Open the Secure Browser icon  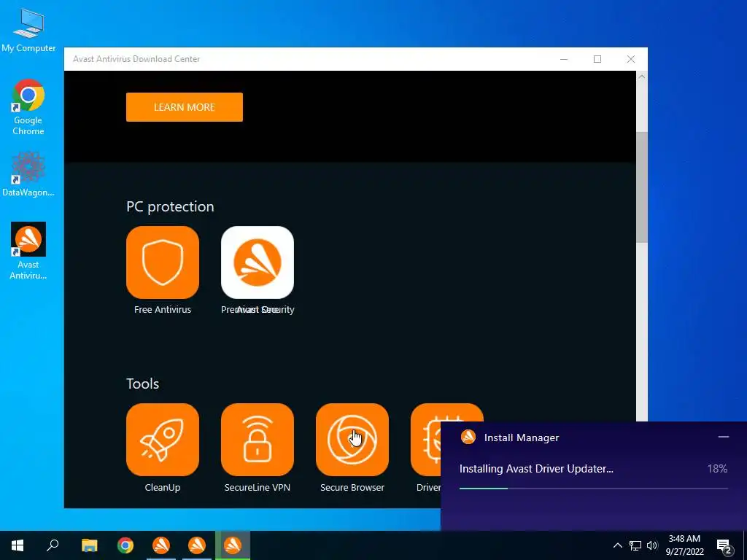(352, 440)
